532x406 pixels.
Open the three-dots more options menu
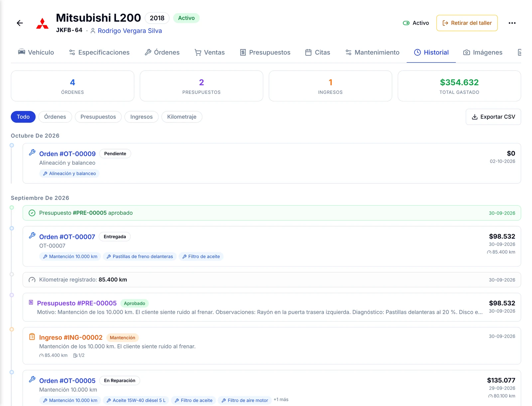512,23
